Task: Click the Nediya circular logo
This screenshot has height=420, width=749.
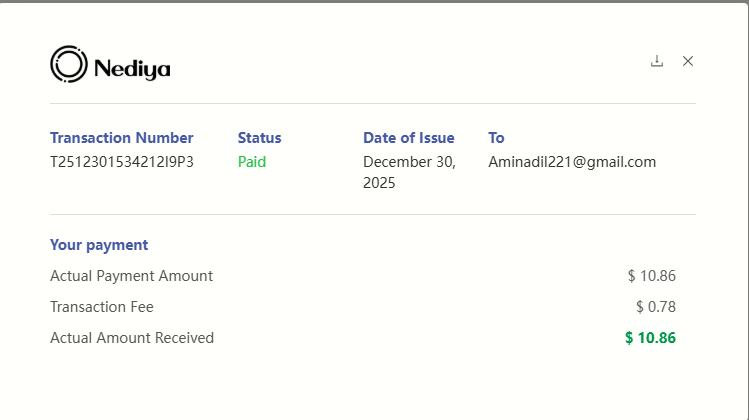Action: tap(69, 64)
